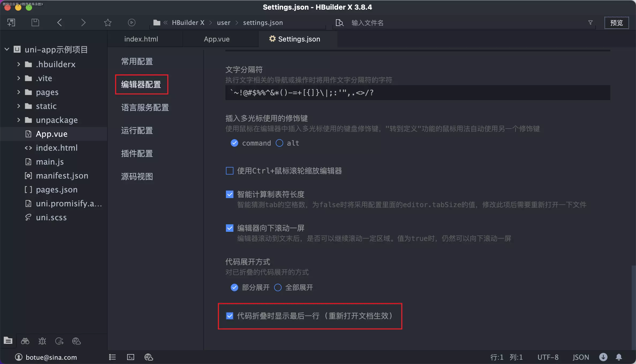
Task: Open the file search icon in toolbar
Action: 339,22
